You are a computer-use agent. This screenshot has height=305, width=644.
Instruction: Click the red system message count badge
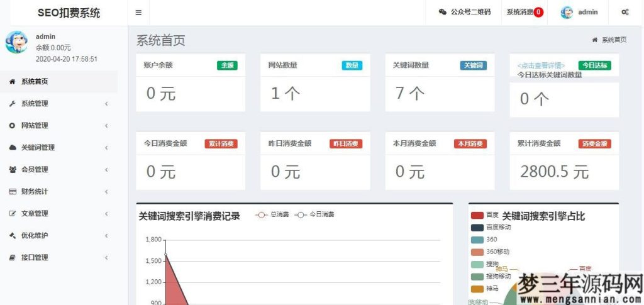pos(538,13)
